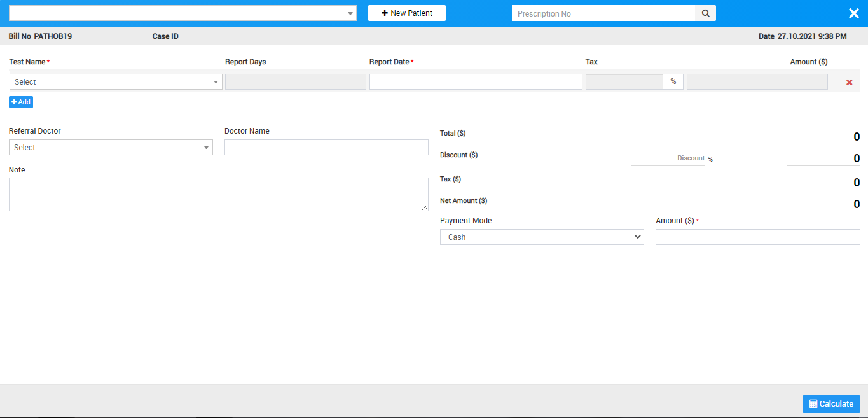Click the payment Amount ($) input field

pyautogui.click(x=757, y=237)
